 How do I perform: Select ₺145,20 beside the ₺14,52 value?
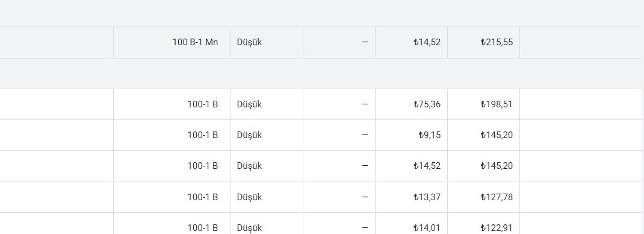[x=497, y=166]
